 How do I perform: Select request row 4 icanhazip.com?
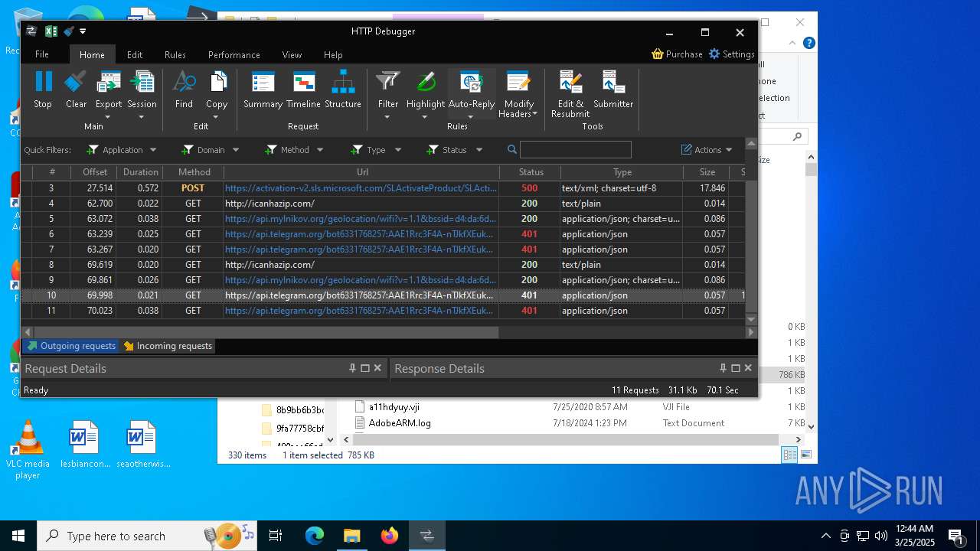pos(383,204)
